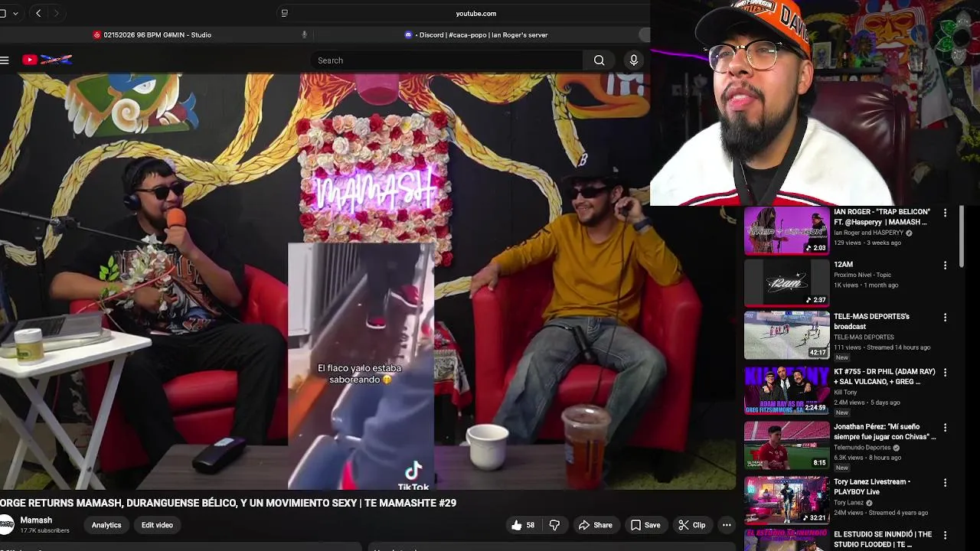Open the YouTube hamburger guide menu

[5, 60]
